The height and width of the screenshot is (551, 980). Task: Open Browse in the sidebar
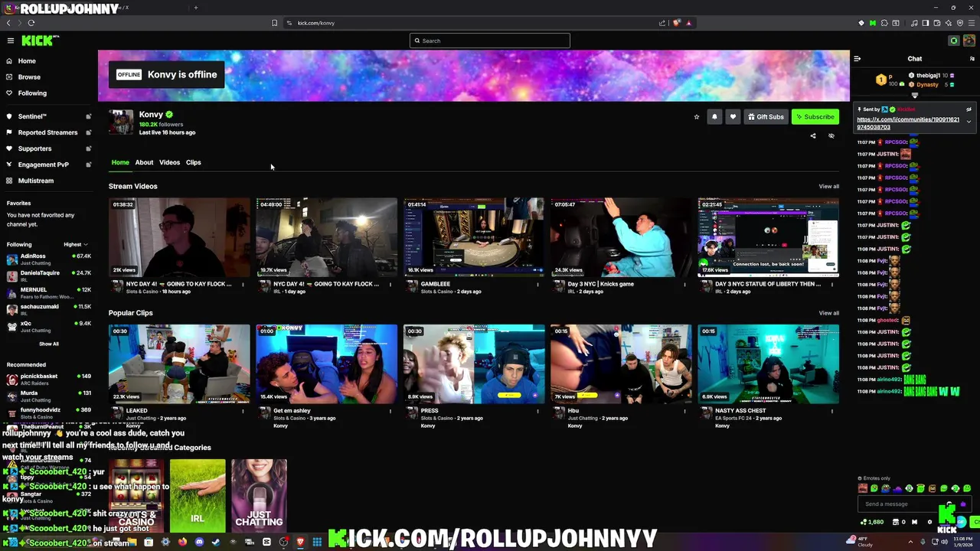[29, 77]
